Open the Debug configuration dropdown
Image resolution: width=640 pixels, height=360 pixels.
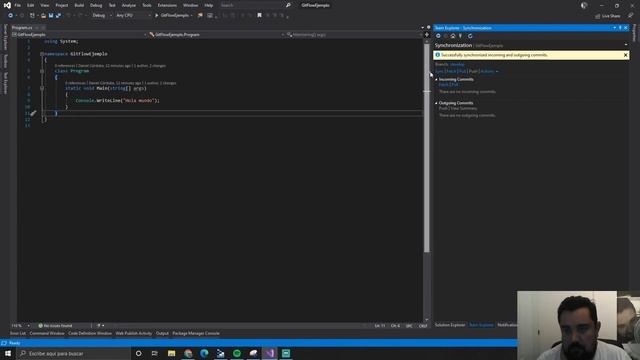tap(102, 16)
